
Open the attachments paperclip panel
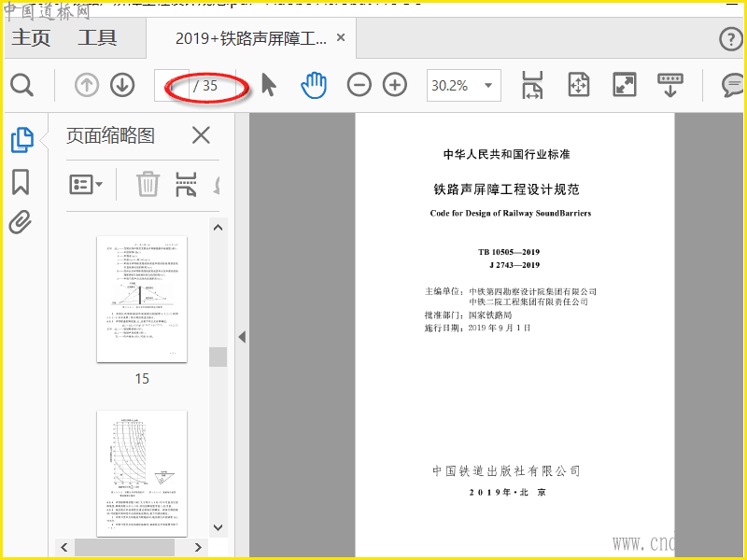coord(21,222)
